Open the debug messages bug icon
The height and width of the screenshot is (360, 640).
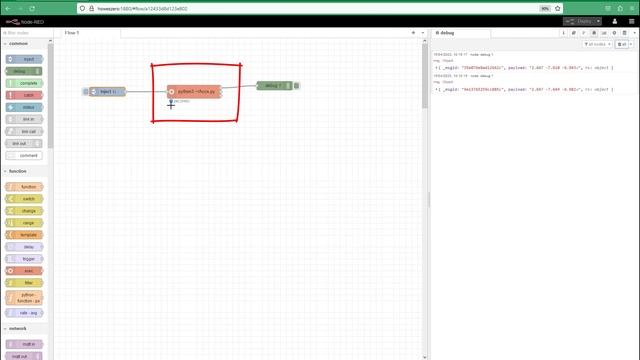(594, 33)
